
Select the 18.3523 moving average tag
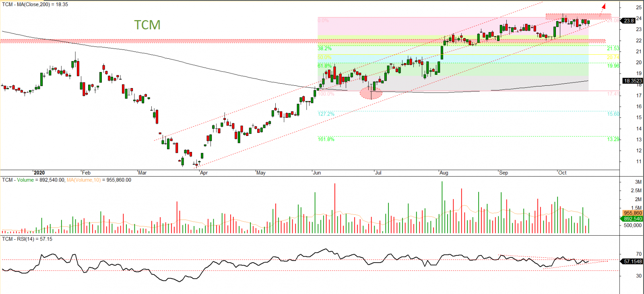pyautogui.click(x=633, y=81)
